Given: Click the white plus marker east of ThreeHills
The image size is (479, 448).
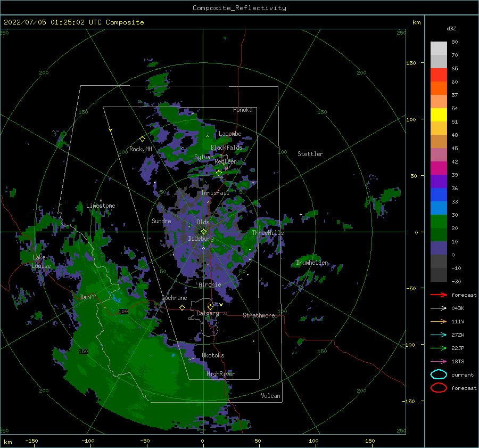Looking at the screenshot, I should pyautogui.click(x=301, y=214).
